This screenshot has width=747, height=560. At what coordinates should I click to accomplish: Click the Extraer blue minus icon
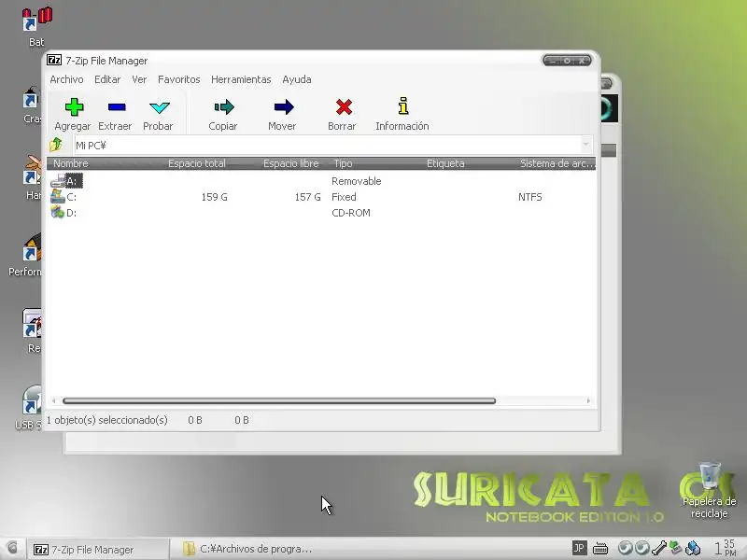point(117,107)
